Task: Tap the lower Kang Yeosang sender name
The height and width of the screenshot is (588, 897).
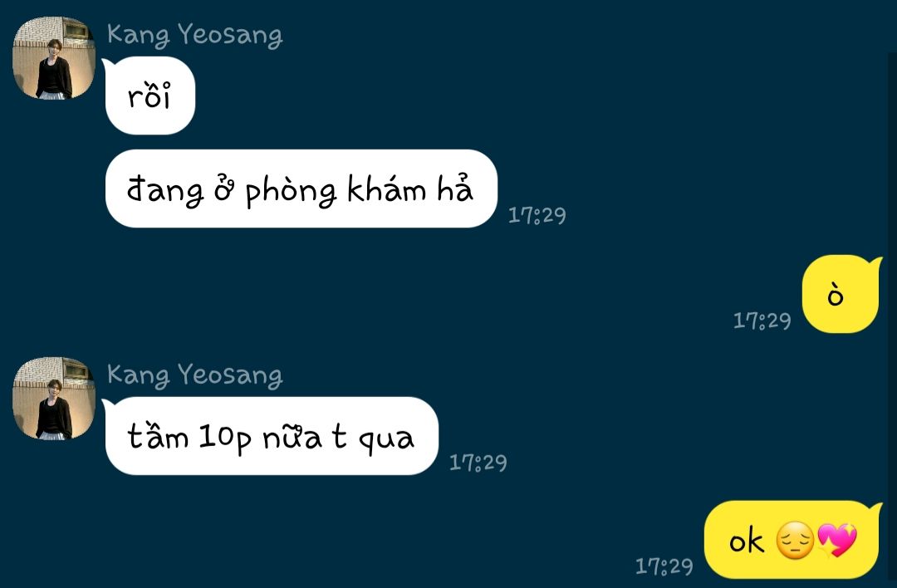Action: click(194, 375)
